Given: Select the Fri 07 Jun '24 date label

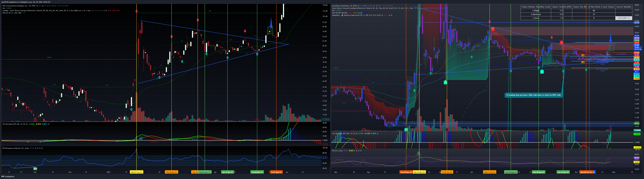Looking at the screenshot, I should (x=447, y=172).
